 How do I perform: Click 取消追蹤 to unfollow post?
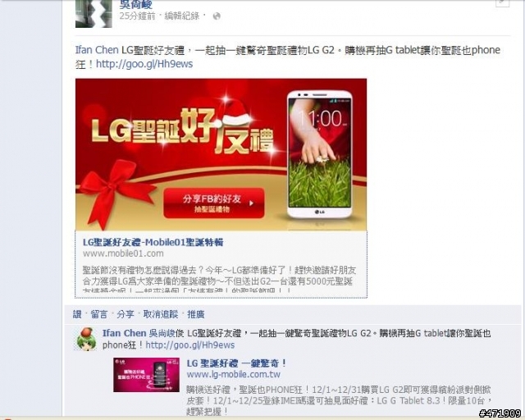click(161, 314)
